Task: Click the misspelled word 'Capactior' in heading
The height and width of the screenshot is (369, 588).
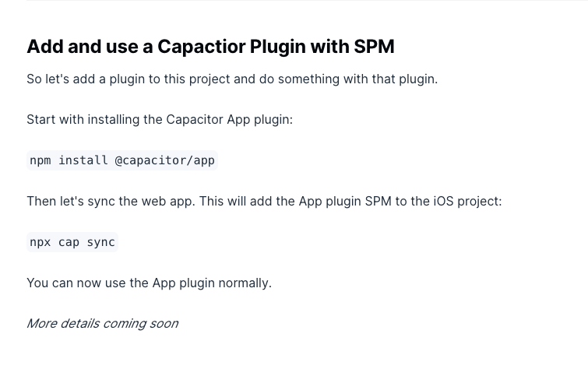Action: click(201, 47)
